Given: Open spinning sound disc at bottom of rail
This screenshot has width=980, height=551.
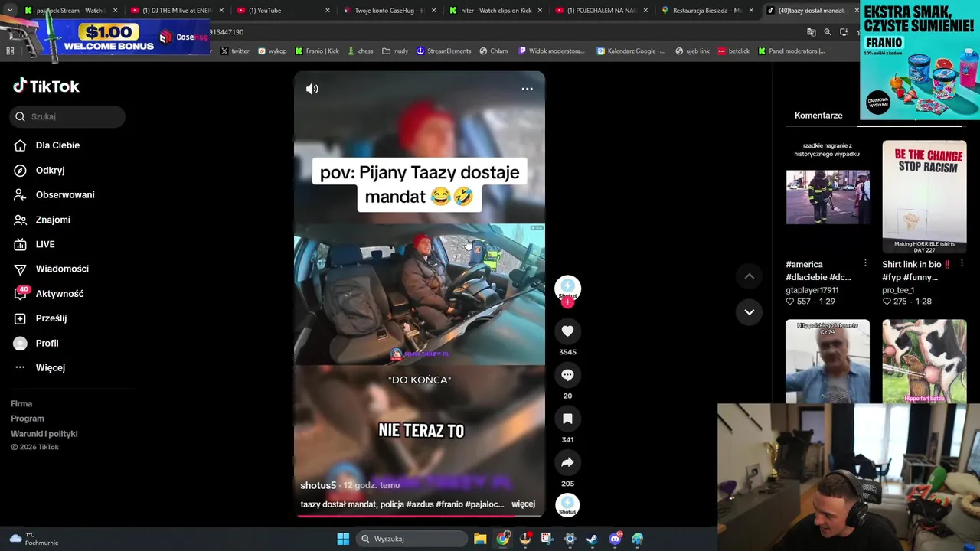Looking at the screenshot, I should tap(567, 505).
